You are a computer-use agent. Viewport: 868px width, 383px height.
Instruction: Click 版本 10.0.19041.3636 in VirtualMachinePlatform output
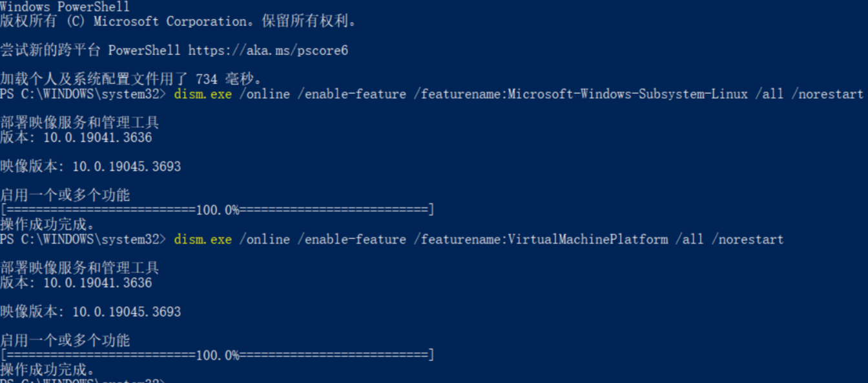tap(76, 282)
